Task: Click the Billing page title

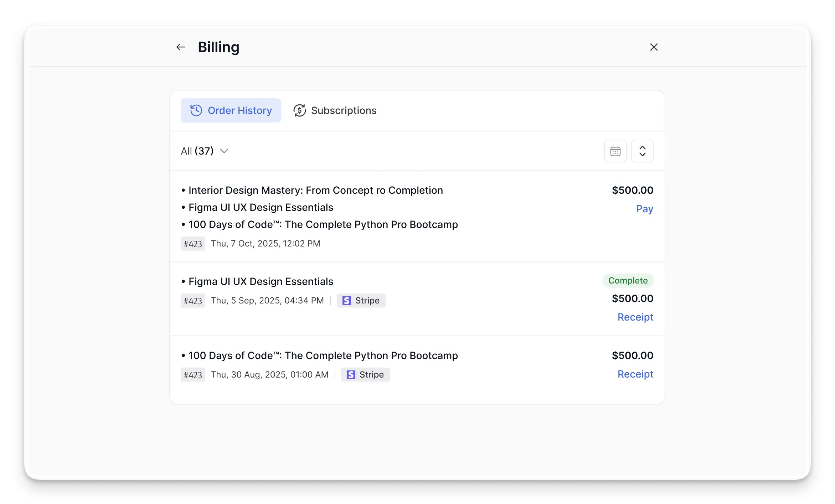Action: click(218, 47)
